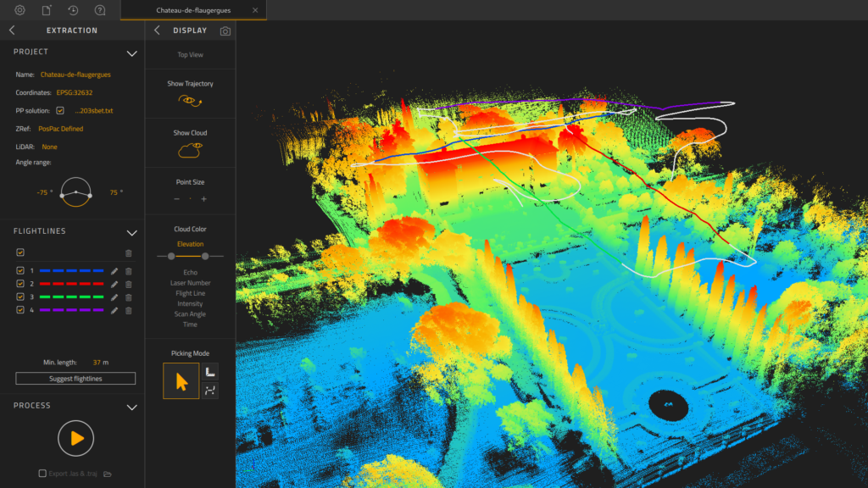Toggle the PP solution checkbox
Viewport: 868px width, 488px height.
coord(60,110)
